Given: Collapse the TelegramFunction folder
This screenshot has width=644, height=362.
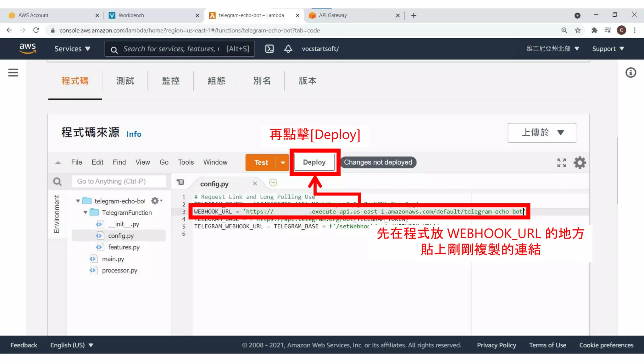Looking at the screenshot, I should click(x=85, y=212).
